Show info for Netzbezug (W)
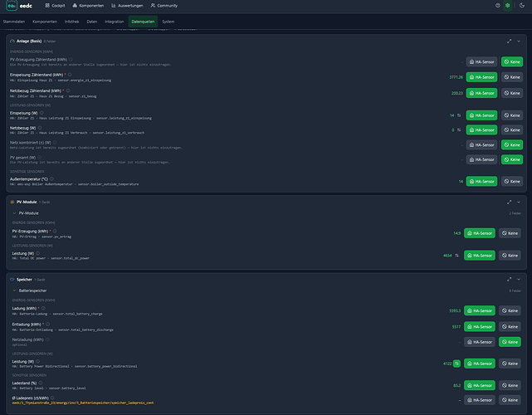The width and height of the screenshot is (532, 415). point(40,128)
